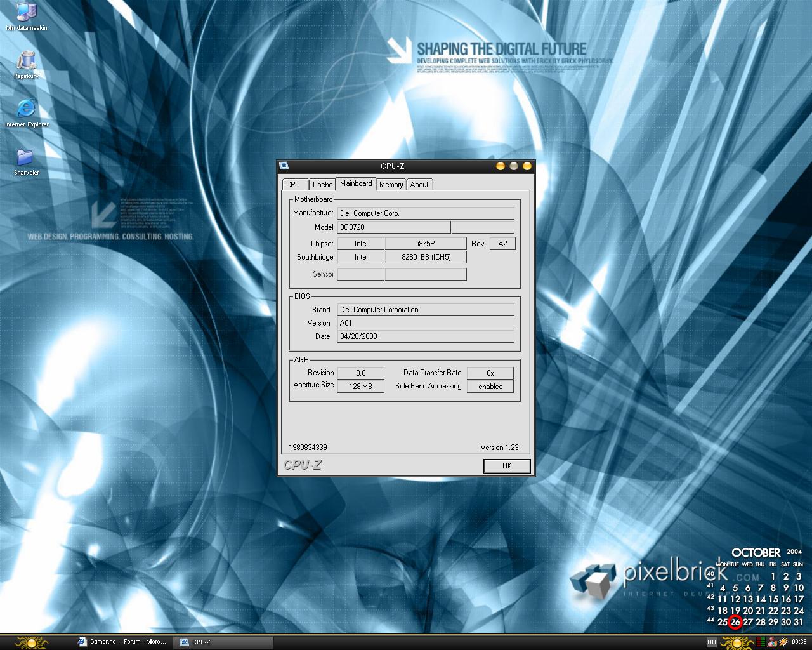Open the About tab

pos(419,185)
